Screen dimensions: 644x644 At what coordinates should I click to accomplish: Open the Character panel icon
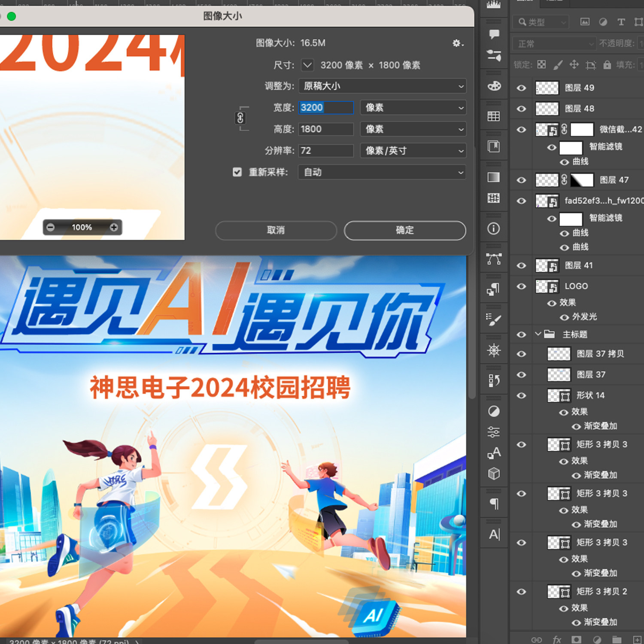494,535
